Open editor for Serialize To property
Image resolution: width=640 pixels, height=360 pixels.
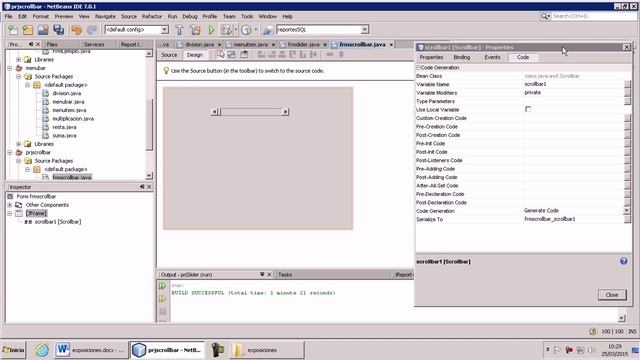(x=627, y=219)
